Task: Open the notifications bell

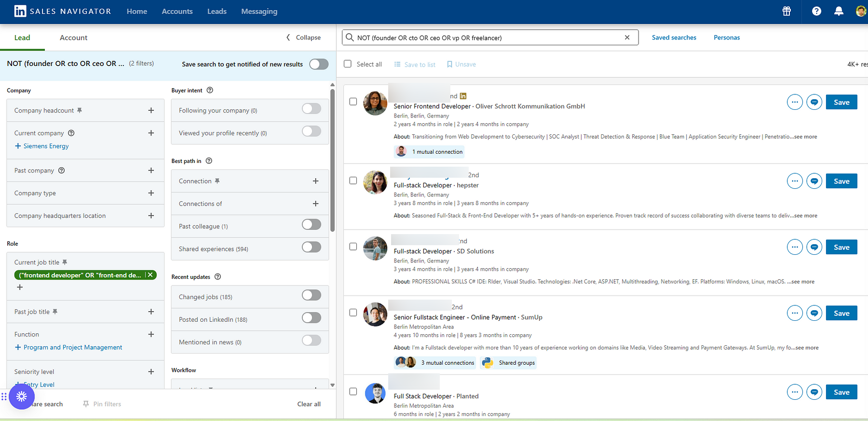Action: (x=839, y=11)
